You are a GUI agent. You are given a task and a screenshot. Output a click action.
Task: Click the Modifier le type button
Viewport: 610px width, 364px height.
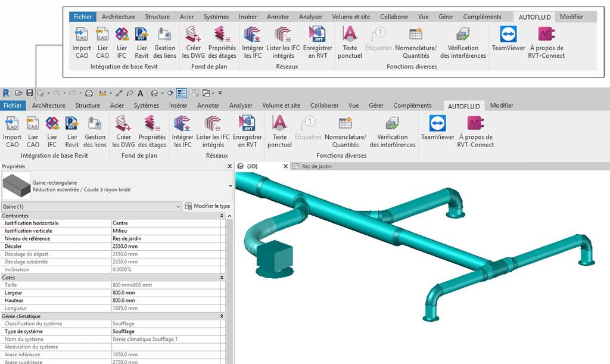point(207,206)
